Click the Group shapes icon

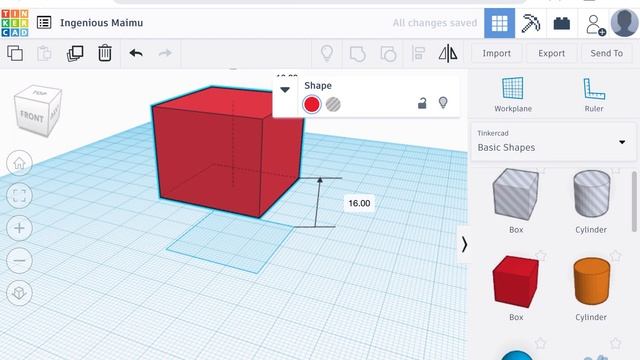358,53
